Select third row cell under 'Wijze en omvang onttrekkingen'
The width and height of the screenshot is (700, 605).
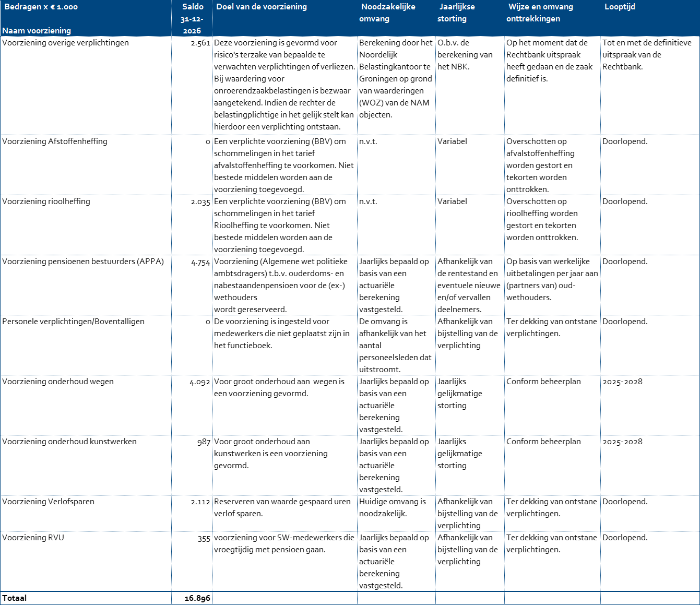click(553, 225)
